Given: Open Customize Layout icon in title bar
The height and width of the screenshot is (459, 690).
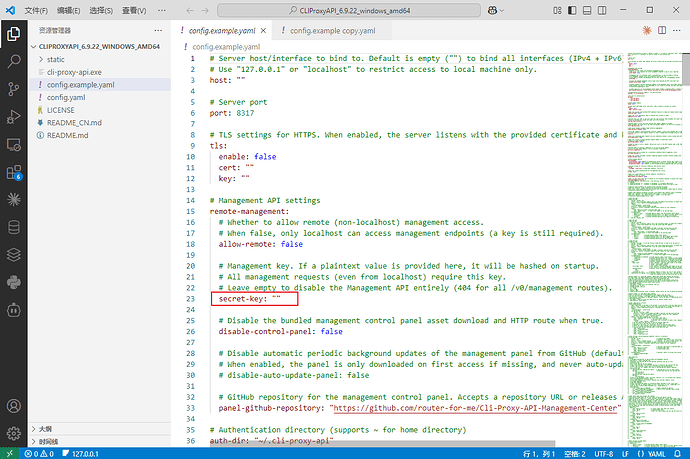Looking at the screenshot, I should [557, 11].
